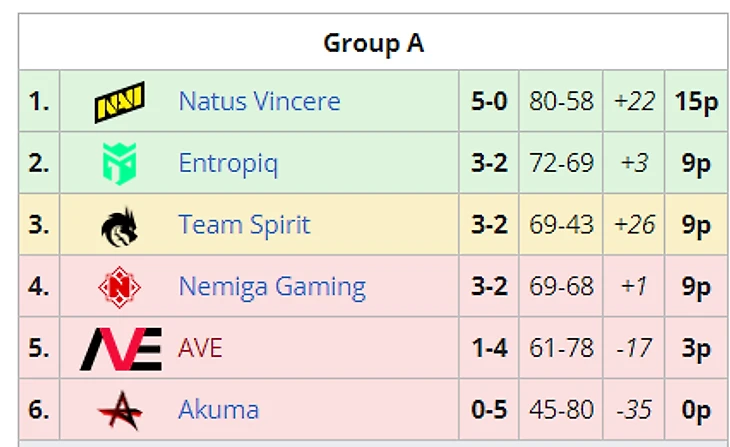Click the Nemiga Gaming red logo
Image resolution: width=730 pixels, height=447 pixels.
(x=119, y=287)
